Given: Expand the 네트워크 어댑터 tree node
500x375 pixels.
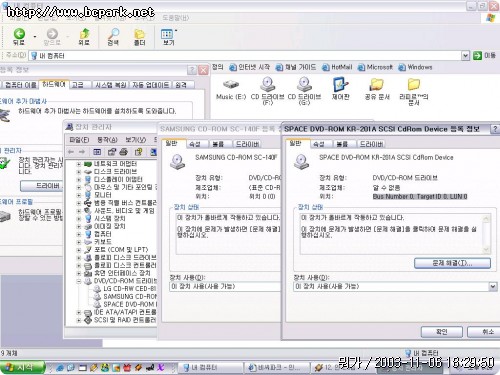Looking at the screenshot, I should (79, 164).
